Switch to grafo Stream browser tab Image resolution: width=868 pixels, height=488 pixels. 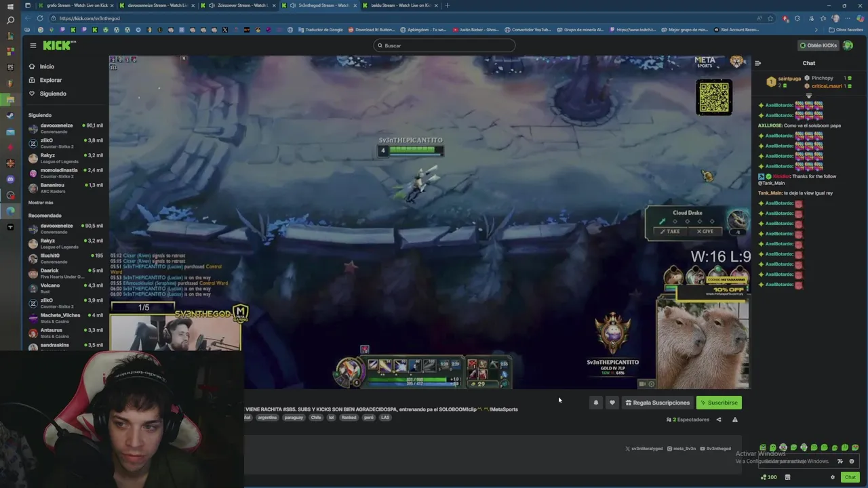75,5
